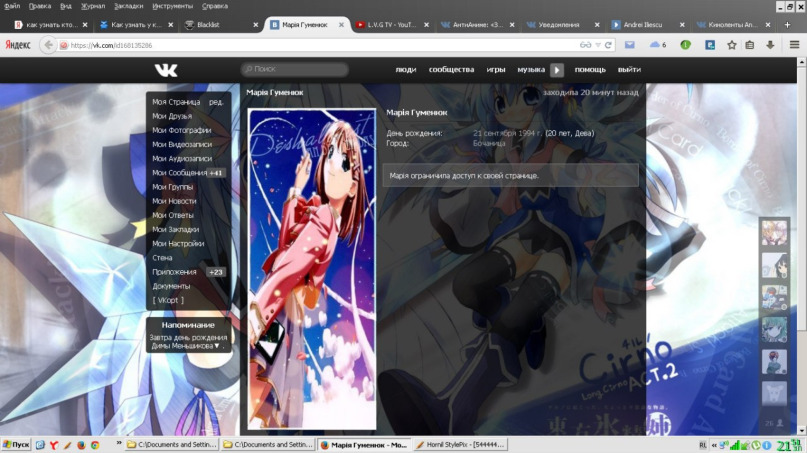Viewport: 807px width, 453px height.
Task: Click ред. next to Моя Страница
Action: tap(216, 102)
